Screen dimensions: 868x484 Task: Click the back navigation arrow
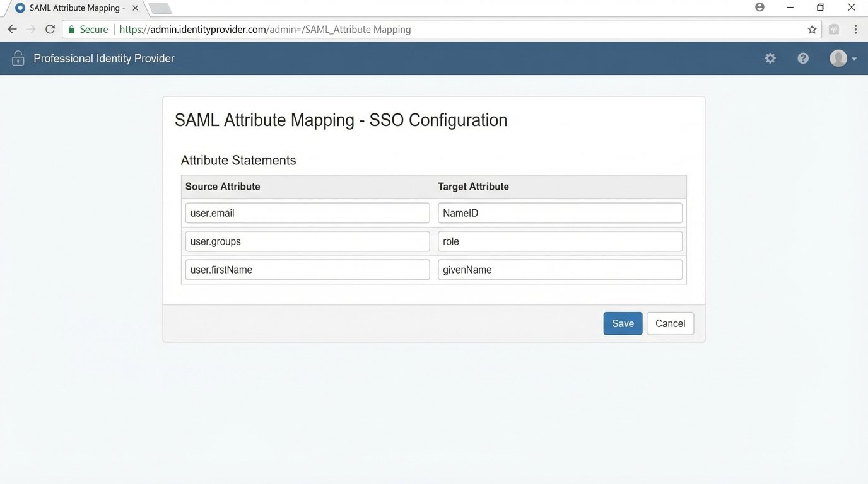tap(12, 29)
